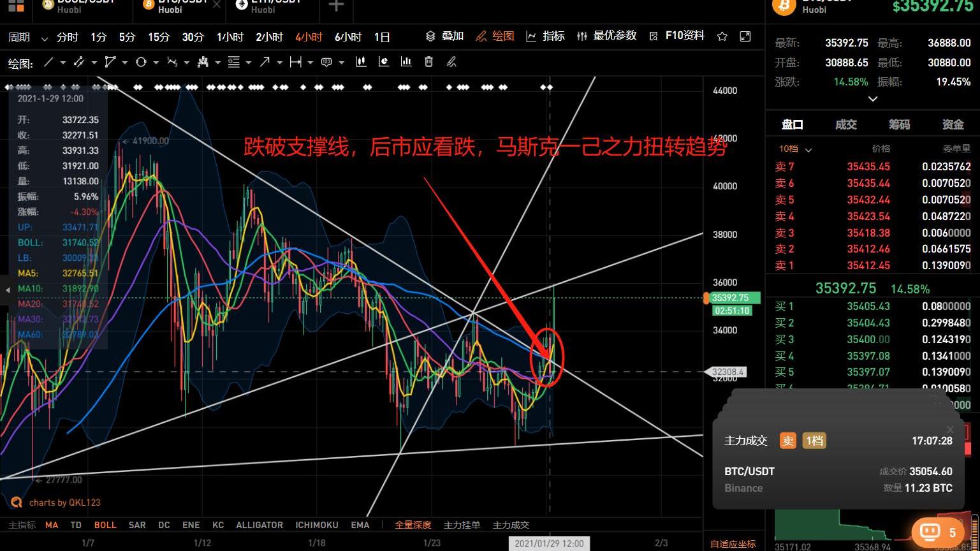Delete drawings with the trash icon
This screenshot has height=551, width=980.
click(x=428, y=62)
